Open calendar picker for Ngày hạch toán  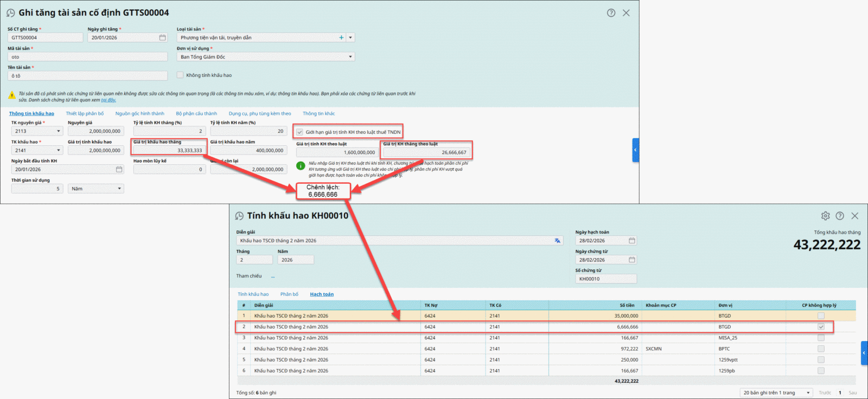click(x=631, y=241)
